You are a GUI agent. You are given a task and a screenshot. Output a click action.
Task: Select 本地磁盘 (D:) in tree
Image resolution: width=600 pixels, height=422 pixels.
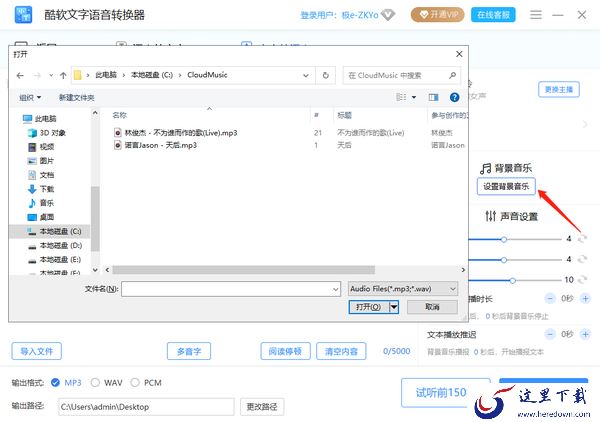tap(55, 245)
